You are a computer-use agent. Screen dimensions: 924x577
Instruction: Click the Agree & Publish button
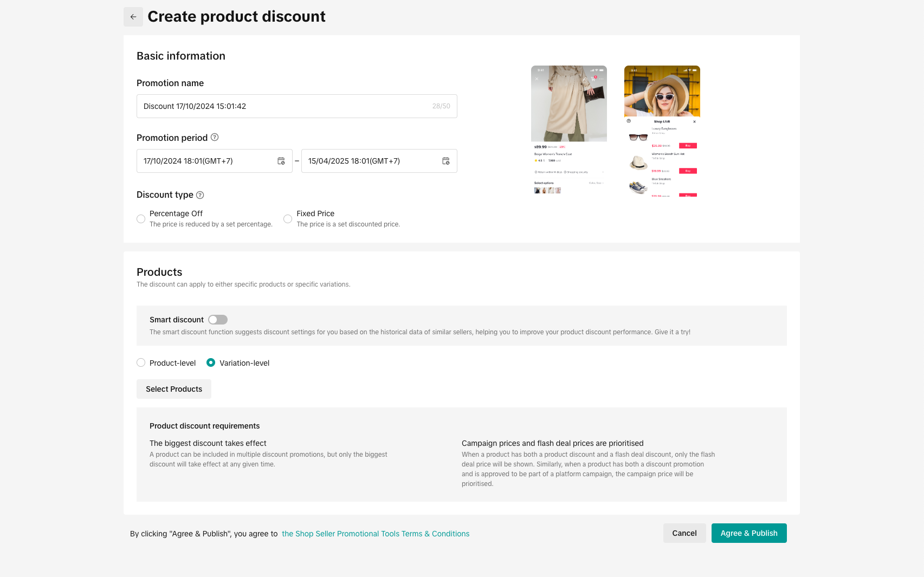pos(749,533)
